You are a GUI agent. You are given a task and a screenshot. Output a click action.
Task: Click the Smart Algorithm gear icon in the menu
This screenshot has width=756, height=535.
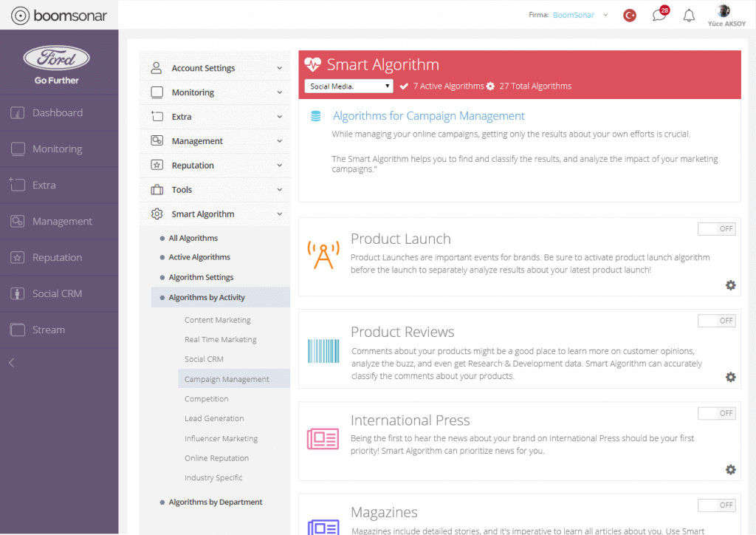157,214
